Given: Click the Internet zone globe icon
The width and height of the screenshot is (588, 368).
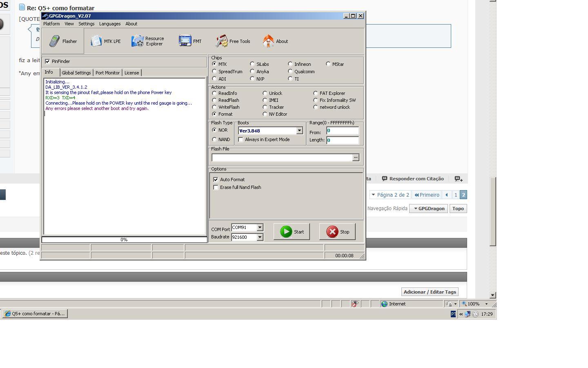Looking at the screenshot, I should coord(384,304).
